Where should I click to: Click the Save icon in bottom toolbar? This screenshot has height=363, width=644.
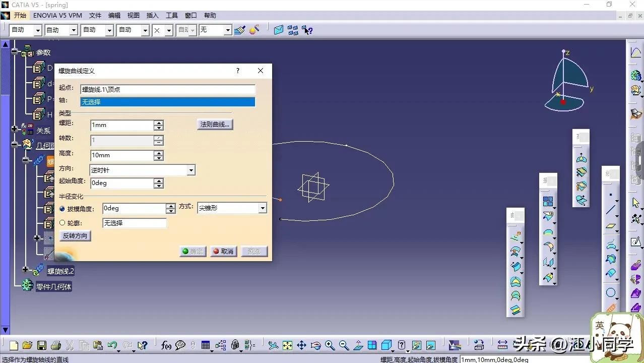point(42,345)
